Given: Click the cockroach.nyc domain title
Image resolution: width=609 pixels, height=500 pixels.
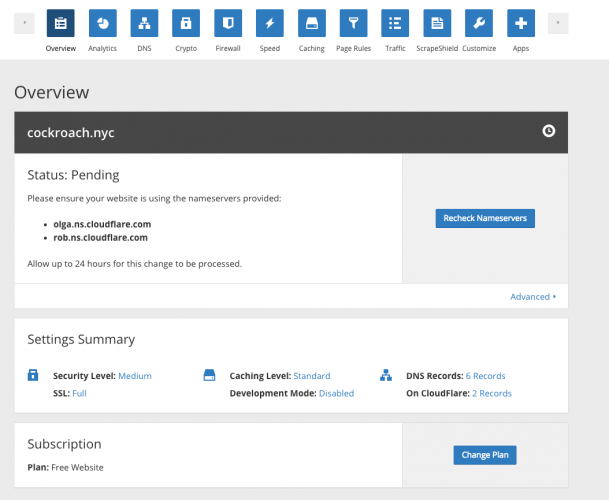Looking at the screenshot, I should [x=71, y=133].
